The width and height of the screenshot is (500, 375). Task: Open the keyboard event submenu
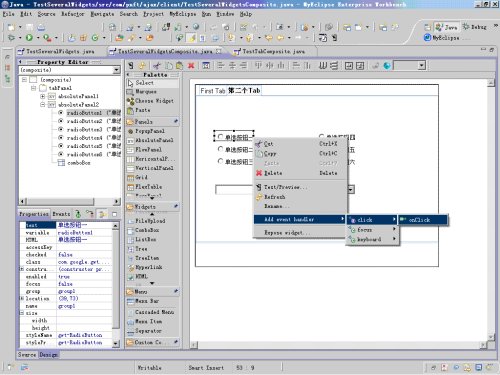point(372,239)
